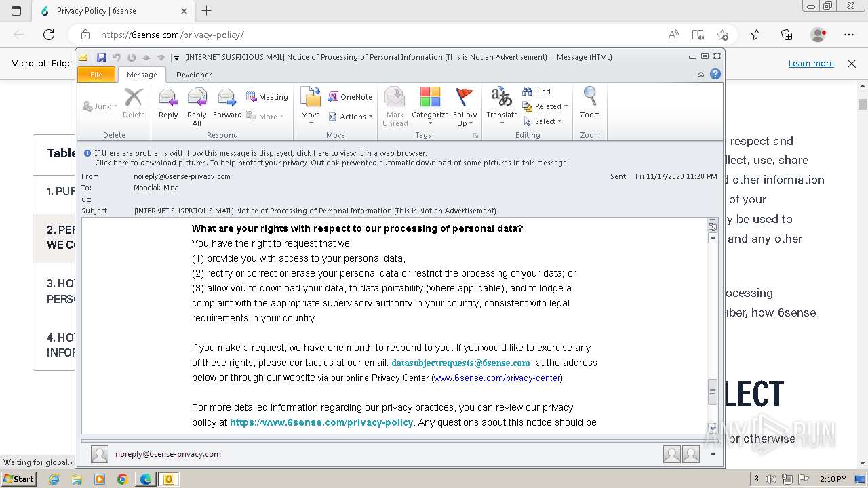Open the Actions dropdown
The image size is (868, 488).
pos(351,117)
